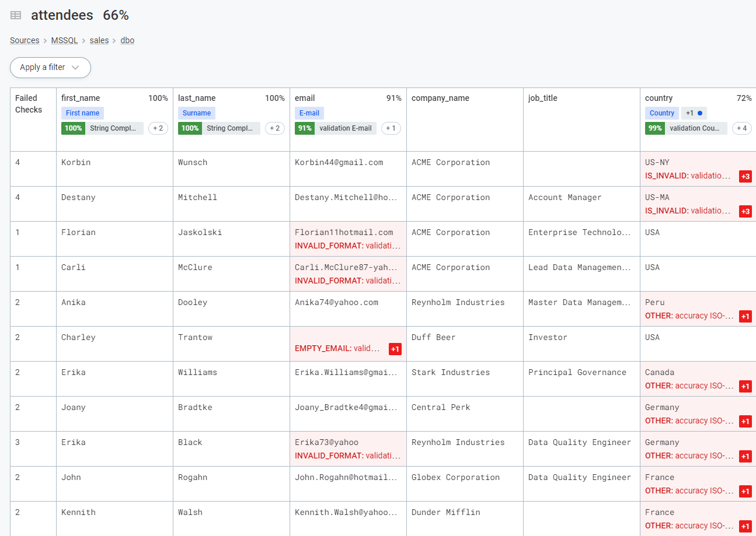756x536 pixels.
Task: Click the table icon beside attendees title
Action: tap(16, 16)
